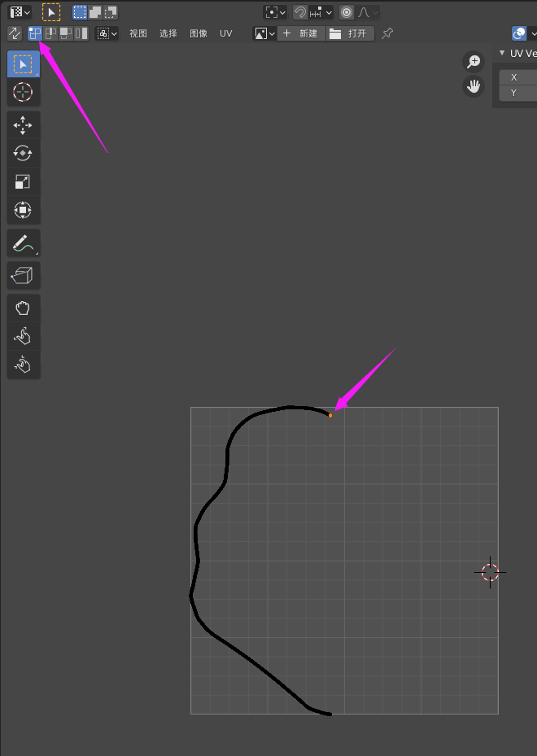Open proportional falloff dropdown

click(x=367, y=12)
